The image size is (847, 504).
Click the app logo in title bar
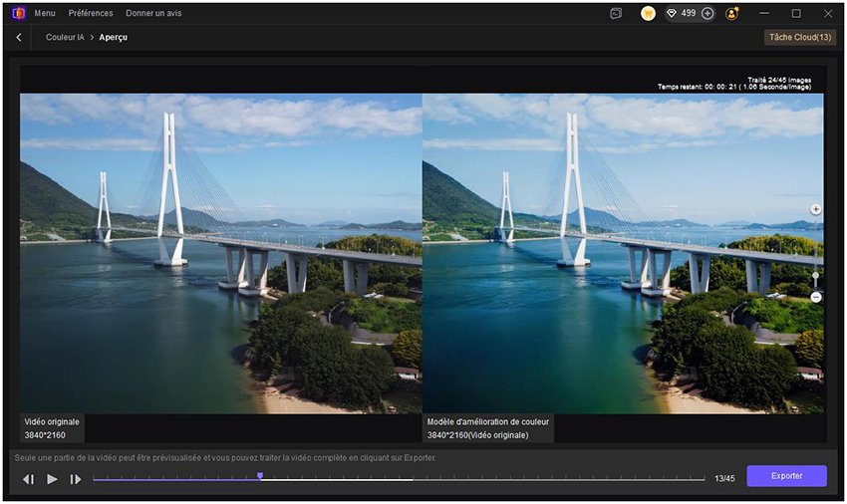click(x=17, y=13)
